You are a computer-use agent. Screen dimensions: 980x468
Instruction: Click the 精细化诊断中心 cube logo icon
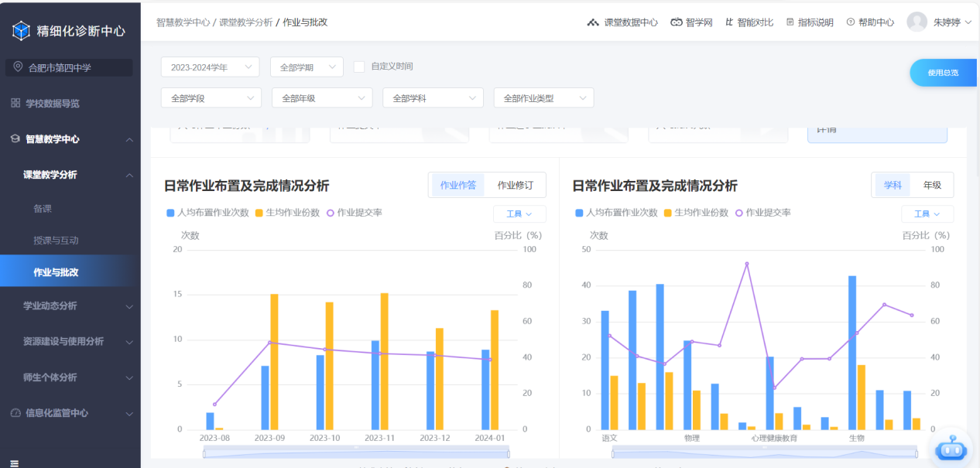click(x=21, y=31)
